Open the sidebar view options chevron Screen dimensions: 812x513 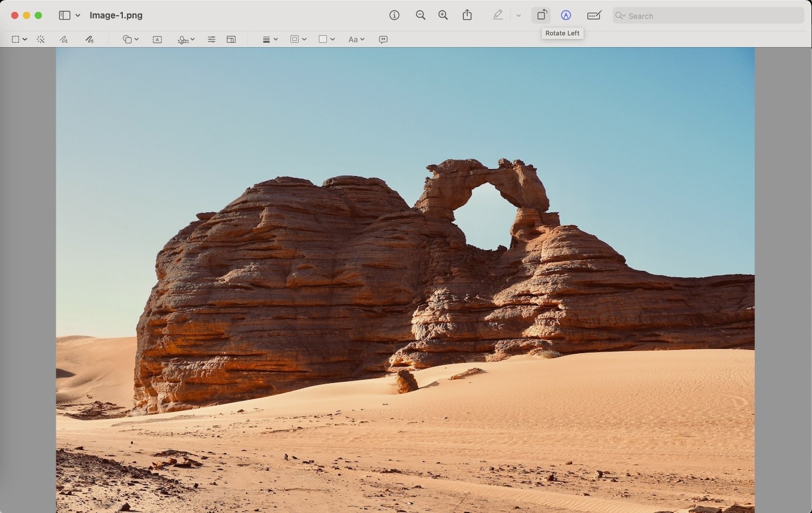[x=78, y=15]
